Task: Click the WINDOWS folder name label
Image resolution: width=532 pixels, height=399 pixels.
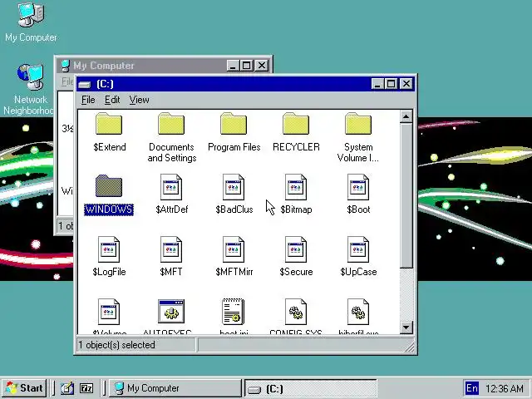Action: 109,209
